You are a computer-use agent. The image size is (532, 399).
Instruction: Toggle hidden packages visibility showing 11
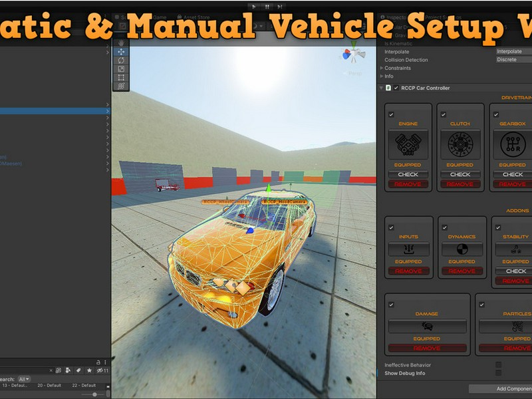click(102, 370)
